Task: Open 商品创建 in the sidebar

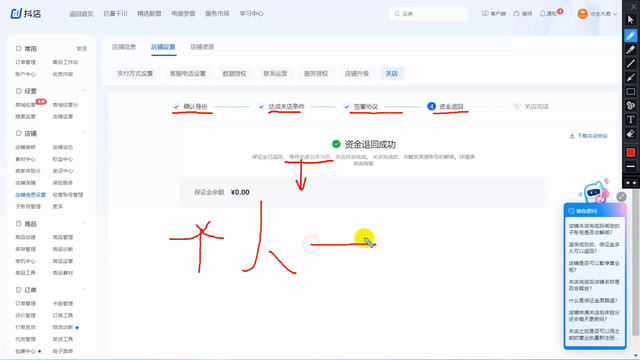Action: coord(25,237)
